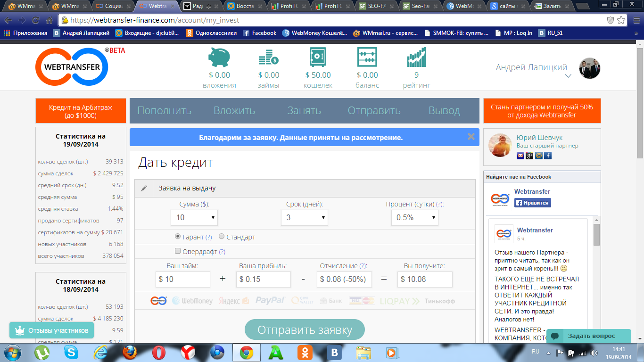Bookmark this page with the star icon

click(x=621, y=20)
